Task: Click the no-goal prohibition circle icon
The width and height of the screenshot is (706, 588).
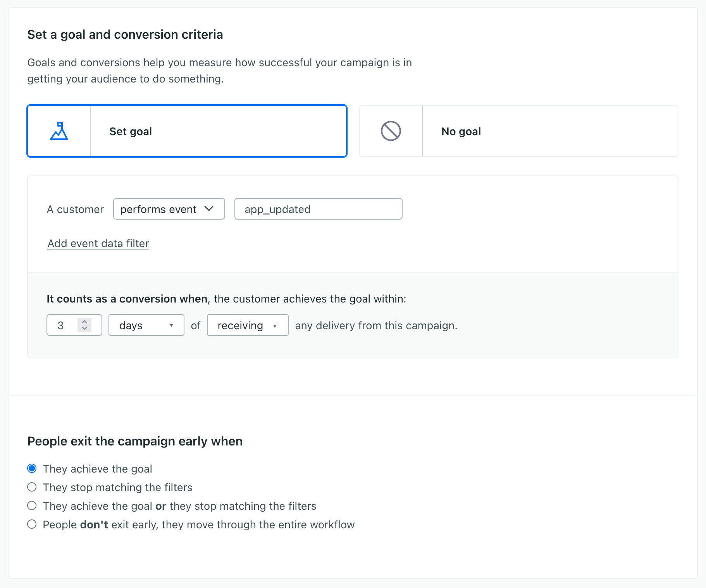Action: click(391, 131)
